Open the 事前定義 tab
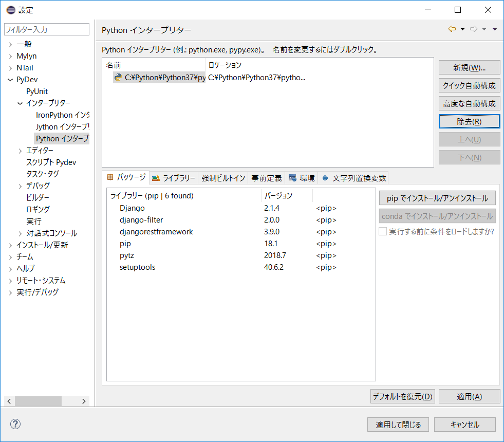This screenshot has height=442, width=504. pyautogui.click(x=267, y=178)
